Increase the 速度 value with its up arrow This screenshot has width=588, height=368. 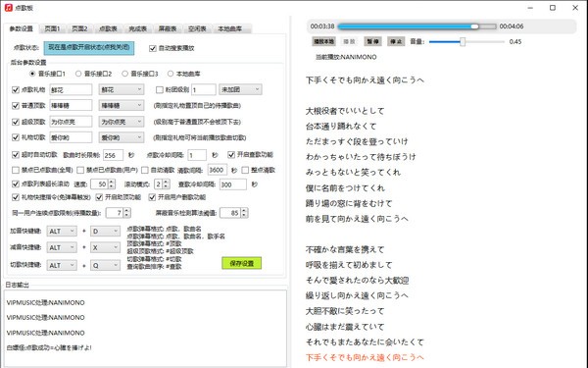pyautogui.click(x=112, y=182)
